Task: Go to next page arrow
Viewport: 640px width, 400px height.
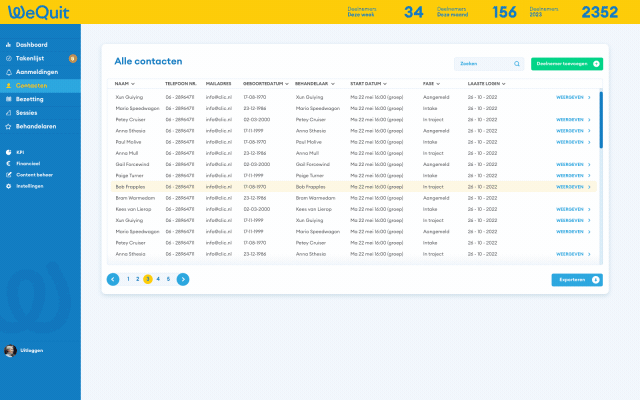Action: 183,280
